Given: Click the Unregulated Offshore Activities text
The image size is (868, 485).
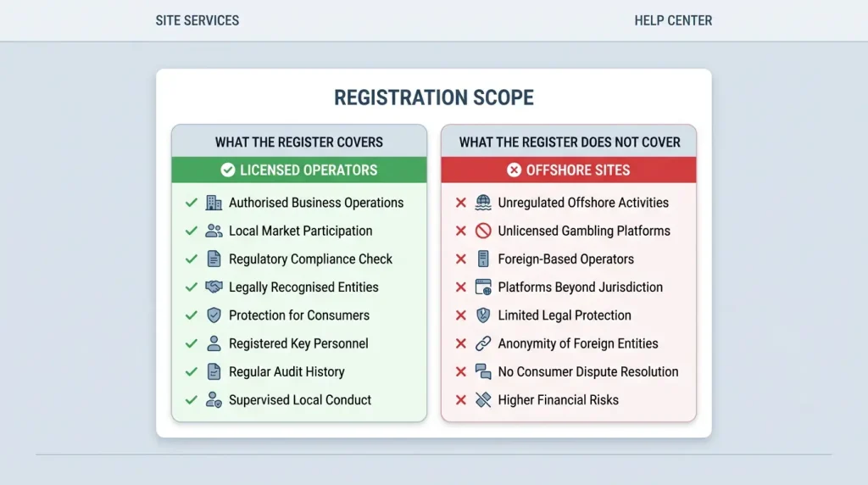Looking at the screenshot, I should click(x=583, y=203).
